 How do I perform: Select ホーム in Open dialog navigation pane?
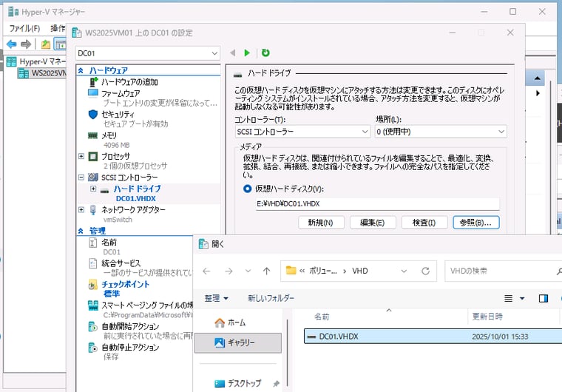click(x=230, y=322)
